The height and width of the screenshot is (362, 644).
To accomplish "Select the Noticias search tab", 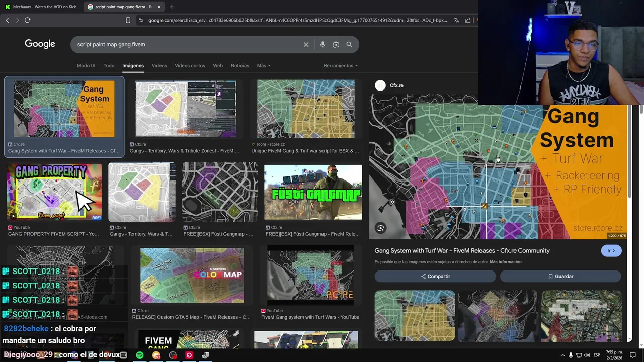I will [239, 66].
